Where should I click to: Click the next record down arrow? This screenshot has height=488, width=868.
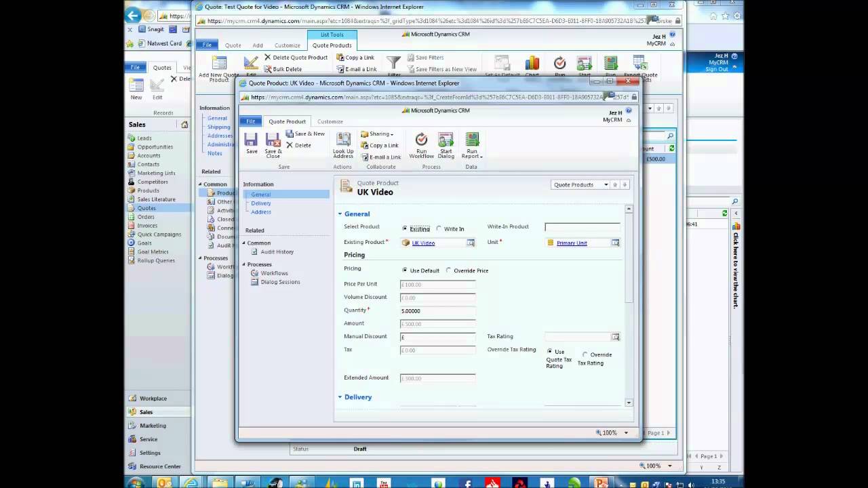point(625,184)
